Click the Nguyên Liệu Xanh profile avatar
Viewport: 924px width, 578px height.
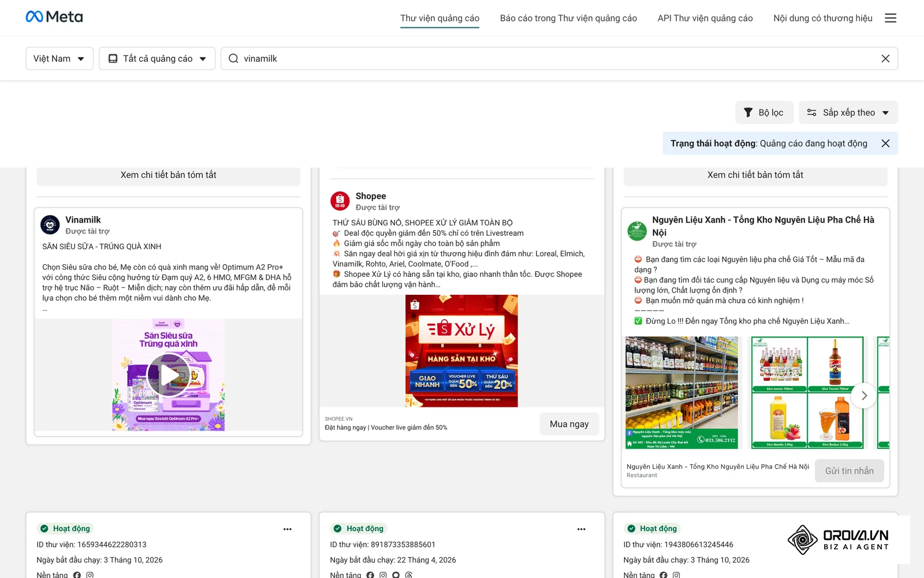point(638,231)
